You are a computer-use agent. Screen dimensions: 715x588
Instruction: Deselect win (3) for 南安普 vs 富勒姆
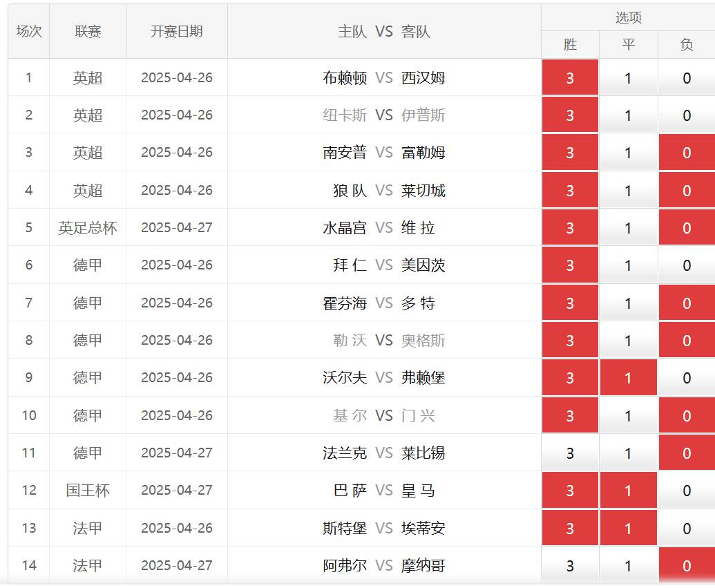(x=570, y=153)
